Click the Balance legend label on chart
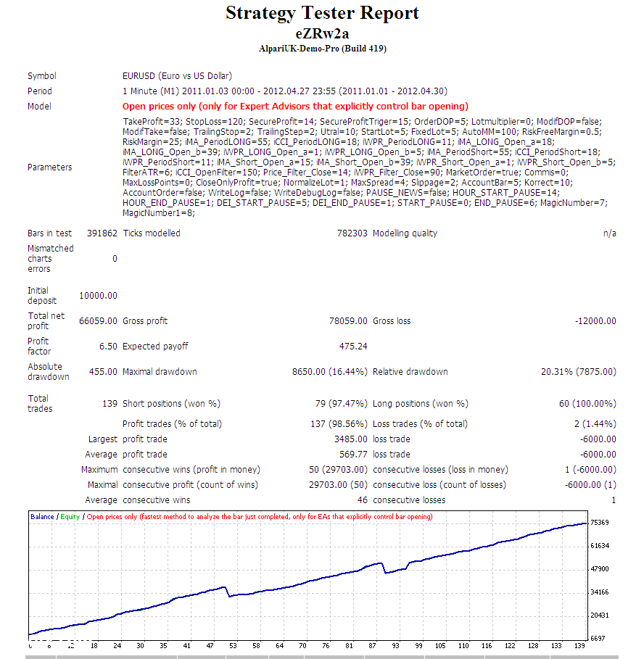This screenshot has height=659, width=644. (42, 517)
